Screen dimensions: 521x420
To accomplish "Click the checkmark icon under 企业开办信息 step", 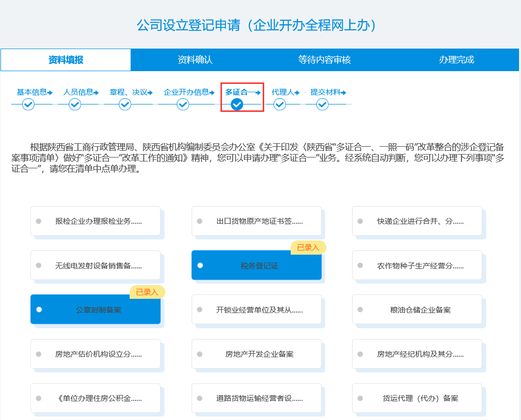I will (183, 104).
